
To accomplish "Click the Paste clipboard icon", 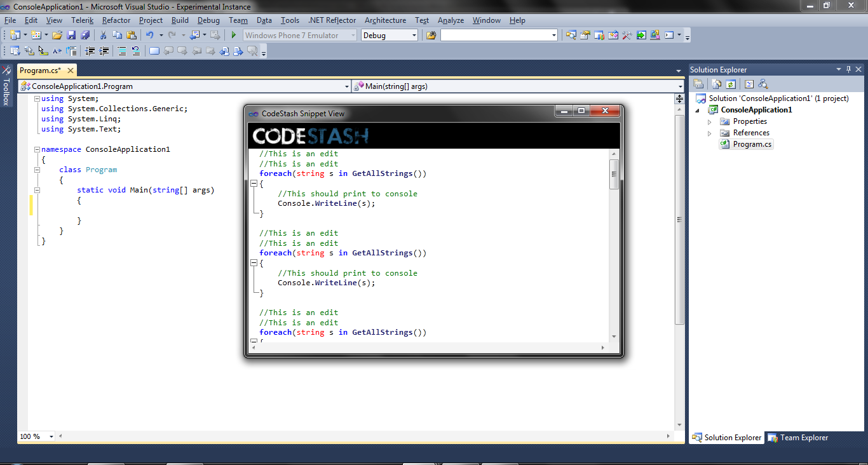I will (131, 36).
